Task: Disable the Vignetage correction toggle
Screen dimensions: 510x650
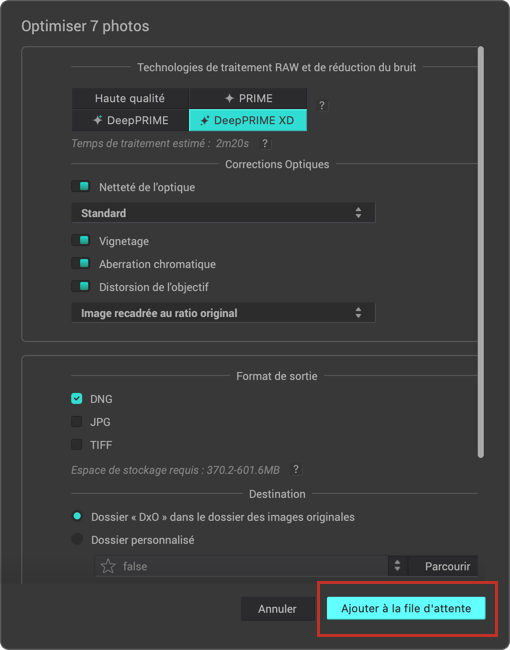Action: 81,240
